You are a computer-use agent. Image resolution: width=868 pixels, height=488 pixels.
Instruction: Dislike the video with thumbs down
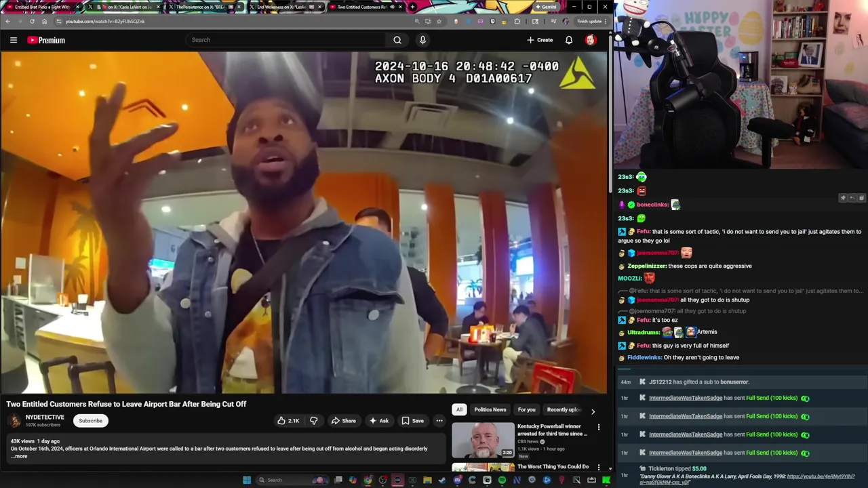pyautogui.click(x=313, y=421)
